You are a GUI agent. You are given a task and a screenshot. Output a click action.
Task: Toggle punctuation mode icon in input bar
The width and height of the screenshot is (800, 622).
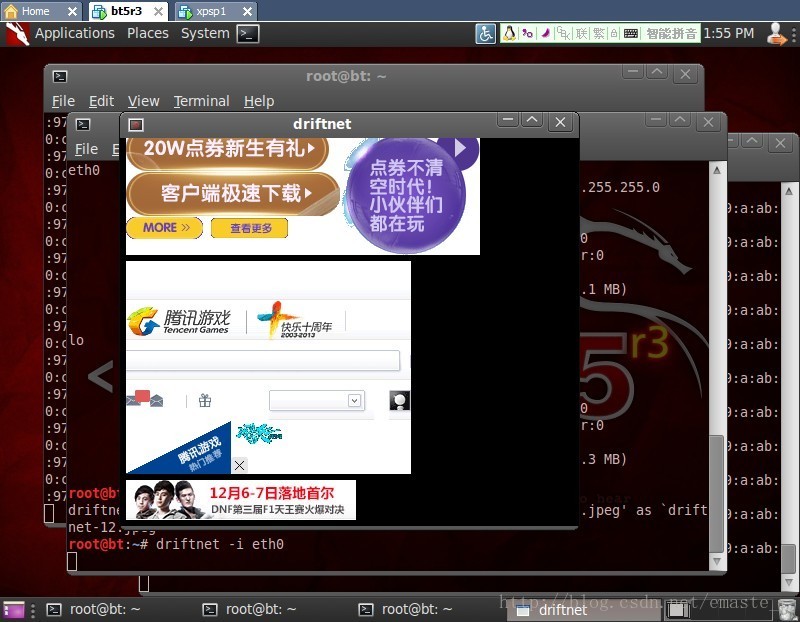click(x=528, y=34)
